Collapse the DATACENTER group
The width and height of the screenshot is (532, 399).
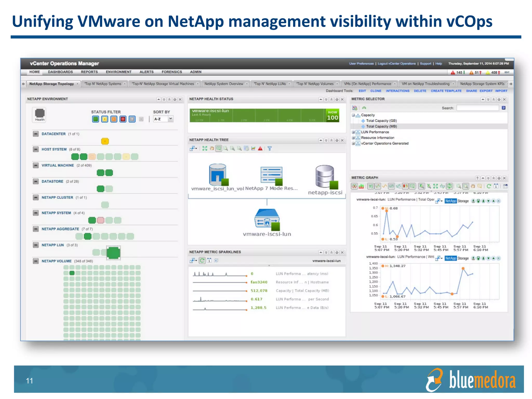(x=36, y=134)
